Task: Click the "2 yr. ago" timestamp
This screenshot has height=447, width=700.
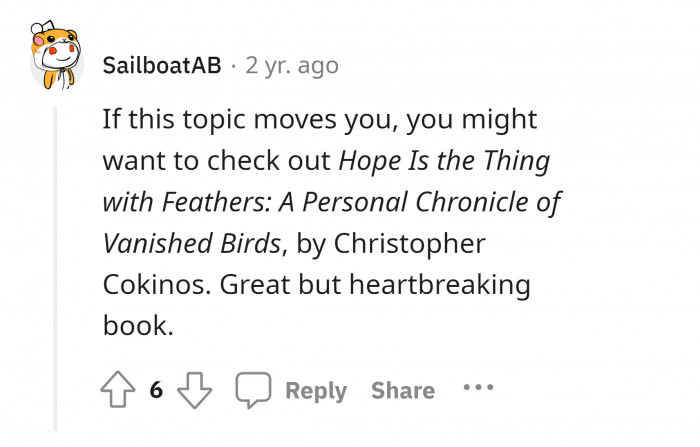Action: 290,66
